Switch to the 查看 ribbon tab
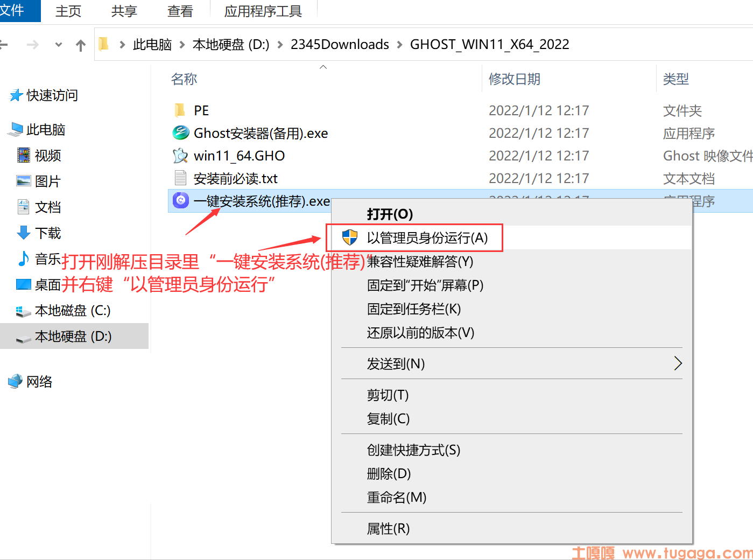Viewport: 753px width, 560px height. point(180,11)
